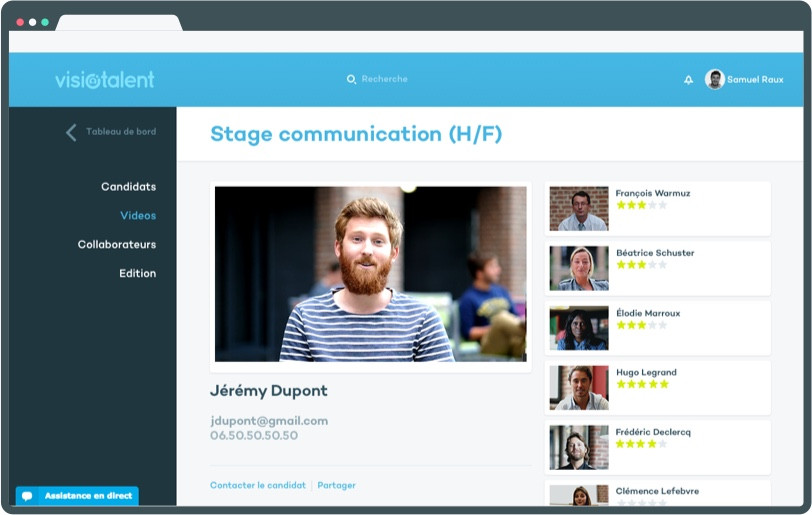Click the back chevron beside Tableau de bord
The image size is (812, 515).
(x=71, y=132)
